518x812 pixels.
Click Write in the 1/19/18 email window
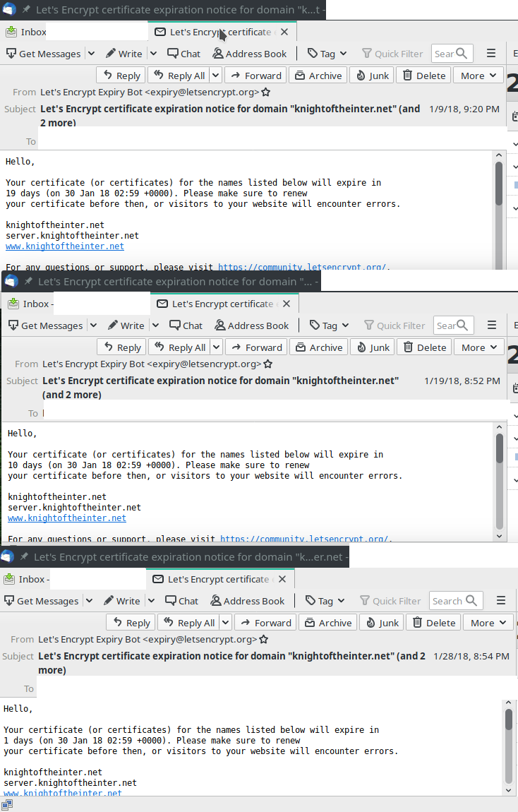126,326
